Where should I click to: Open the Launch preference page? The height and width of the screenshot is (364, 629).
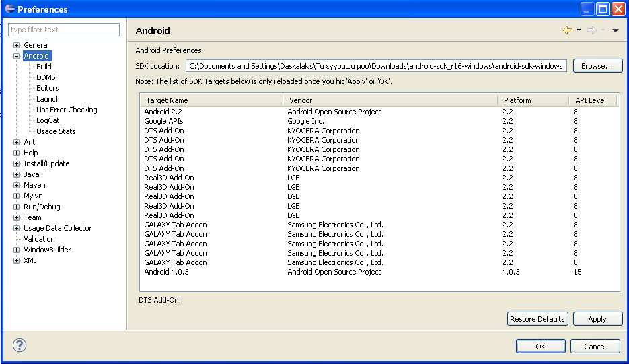click(48, 99)
